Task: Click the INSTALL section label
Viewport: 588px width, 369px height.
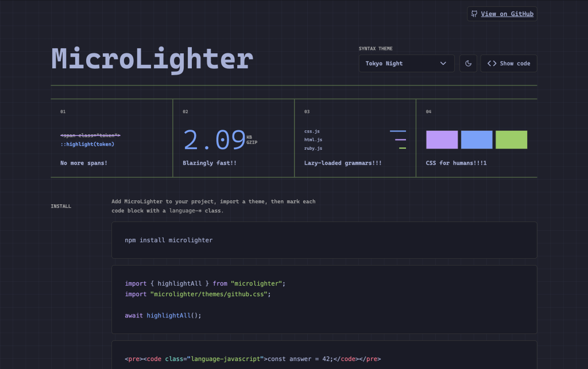Action: point(61,206)
